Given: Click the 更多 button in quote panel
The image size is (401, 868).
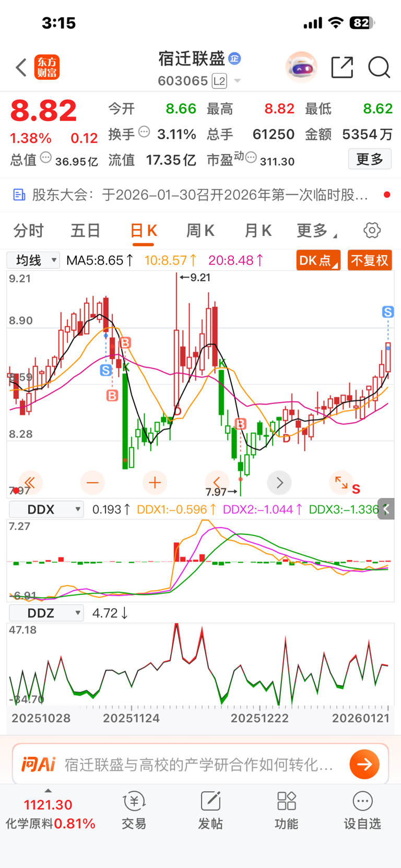Looking at the screenshot, I should (370, 159).
